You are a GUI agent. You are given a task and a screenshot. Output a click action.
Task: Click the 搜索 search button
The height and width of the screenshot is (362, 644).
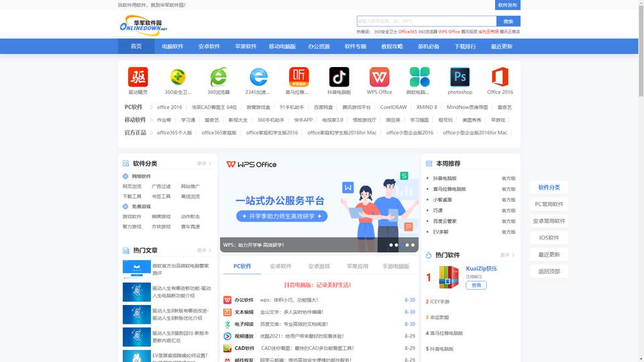click(508, 21)
